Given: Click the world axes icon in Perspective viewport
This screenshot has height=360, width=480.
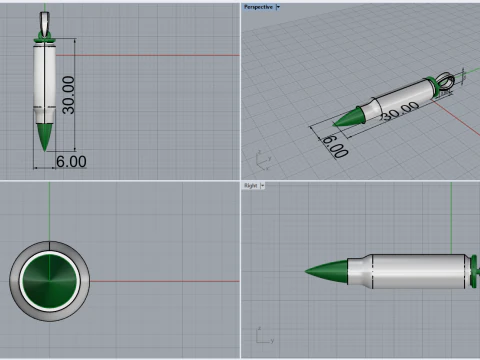Looking at the screenshot, I should 264,160.
